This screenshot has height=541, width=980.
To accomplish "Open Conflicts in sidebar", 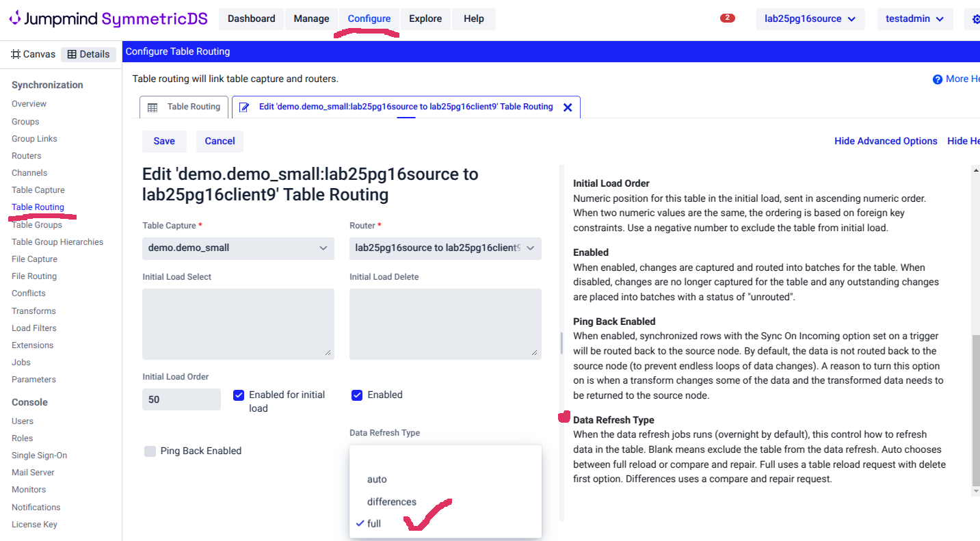I will tap(29, 293).
